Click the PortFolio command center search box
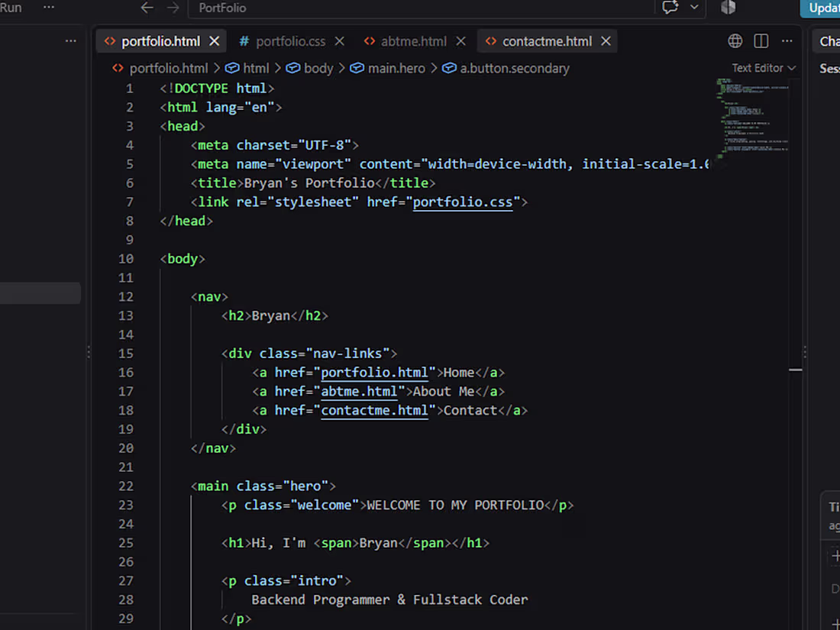The image size is (840, 630). coord(421,8)
